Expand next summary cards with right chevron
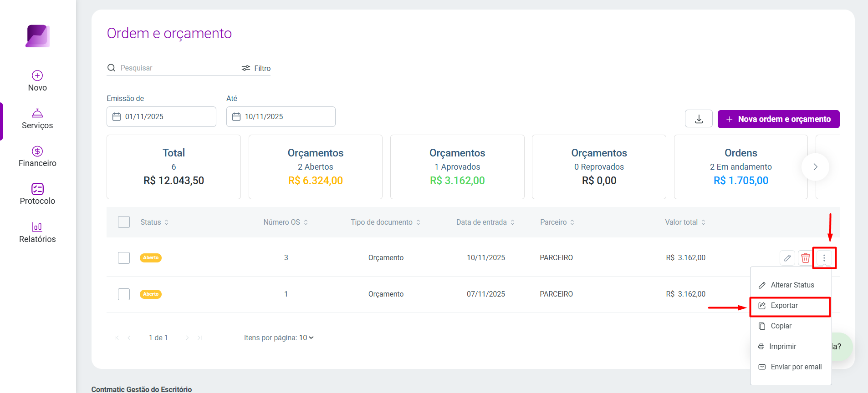 tap(815, 167)
